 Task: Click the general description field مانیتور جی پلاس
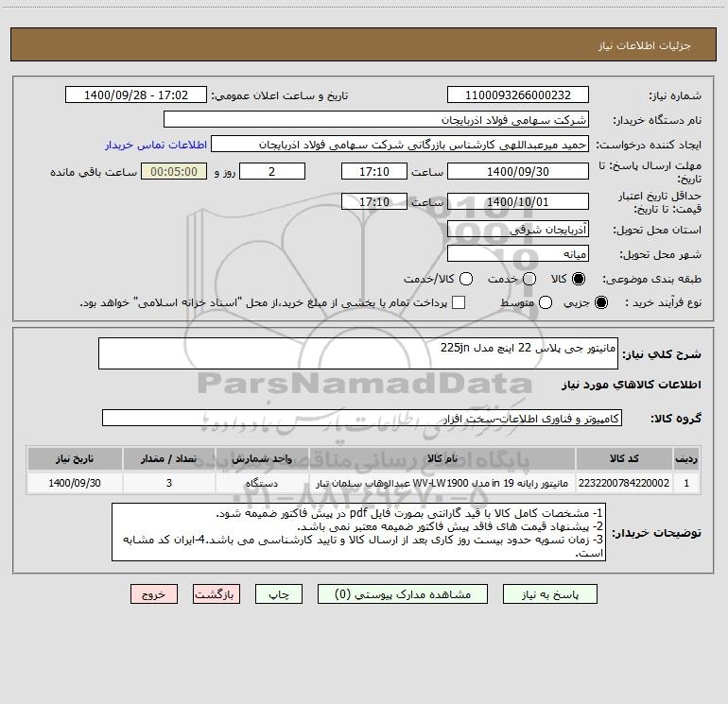pos(358,353)
